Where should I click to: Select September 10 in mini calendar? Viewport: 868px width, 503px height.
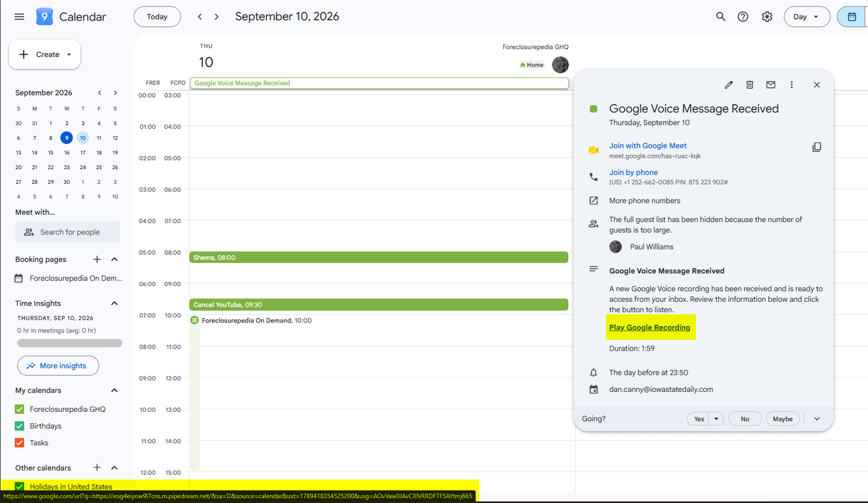[x=83, y=138]
